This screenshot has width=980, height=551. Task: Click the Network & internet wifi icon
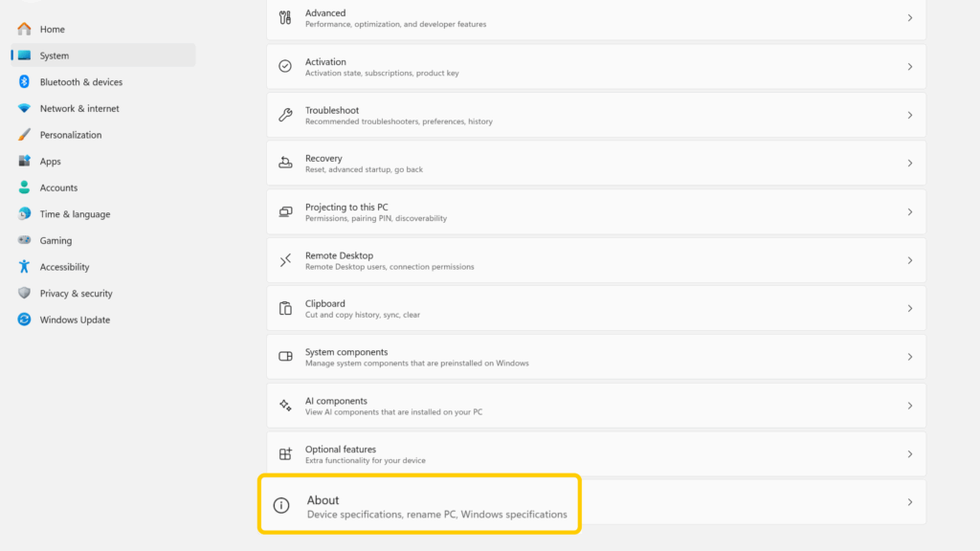pos(24,108)
